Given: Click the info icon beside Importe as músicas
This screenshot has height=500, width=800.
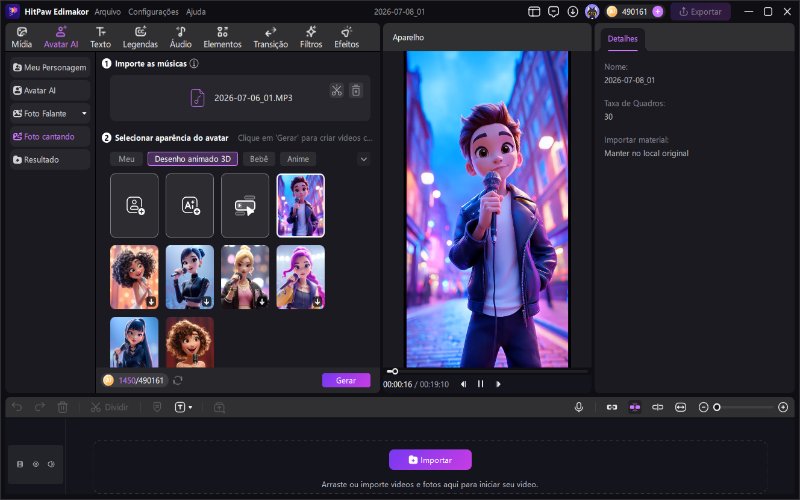Looking at the screenshot, I should point(194,64).
